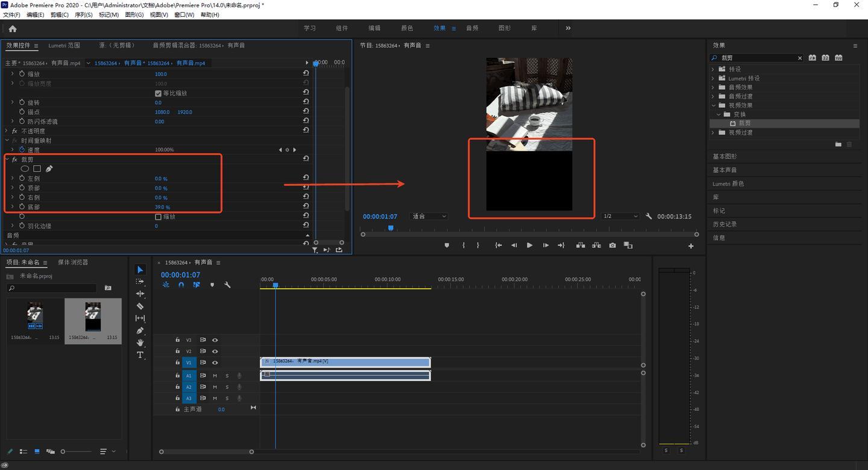The height and width of the screenshot is (470, 868).
Task: Click the Home icon
Action: [13, 28]
